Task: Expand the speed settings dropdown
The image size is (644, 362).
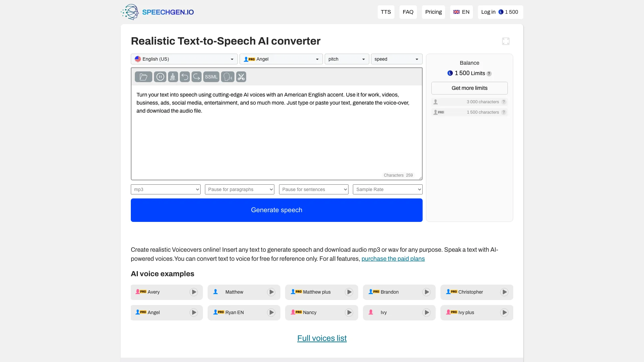Action: (x=396, y=59)
